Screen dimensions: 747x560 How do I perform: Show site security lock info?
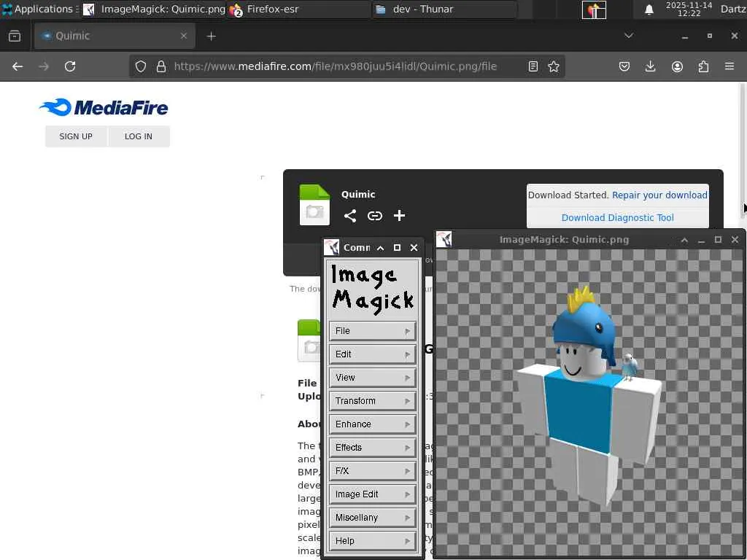(161, 66)
